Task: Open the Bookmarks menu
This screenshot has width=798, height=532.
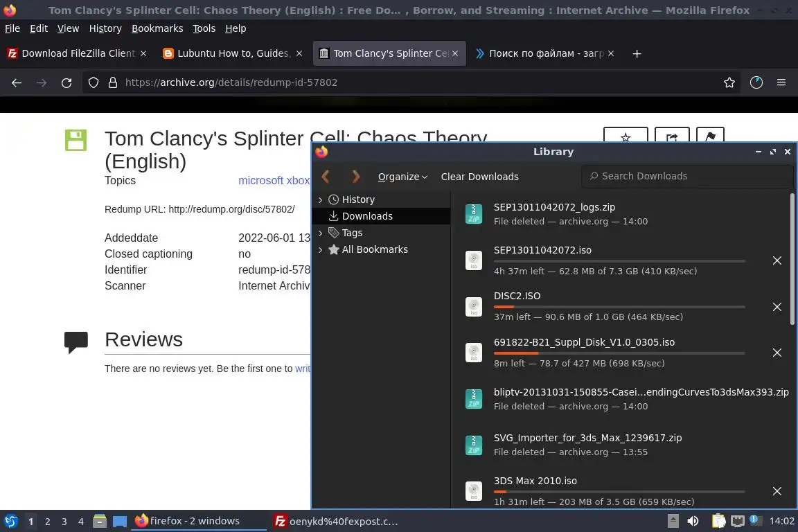Action: tap(157, 28)
